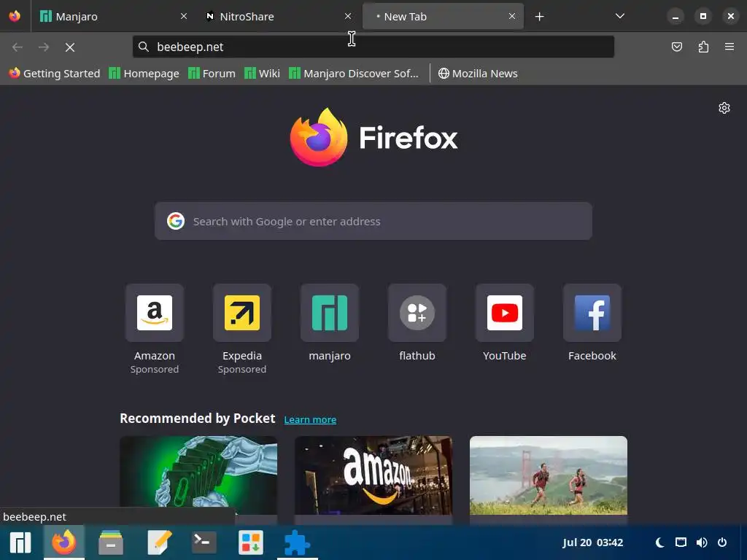Open the Firefox application menu
The width and height of the screenshot is (747, 560).
point(729,47)
